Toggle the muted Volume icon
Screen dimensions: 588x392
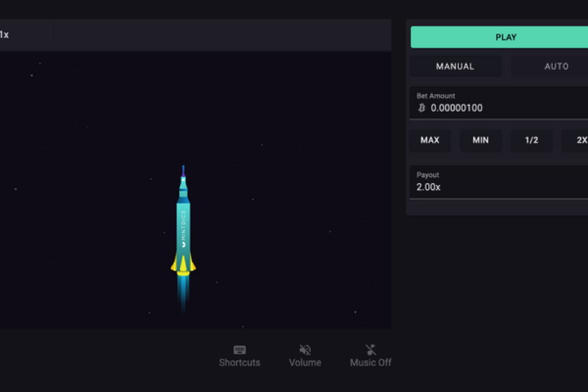click(x=305, y=350)
